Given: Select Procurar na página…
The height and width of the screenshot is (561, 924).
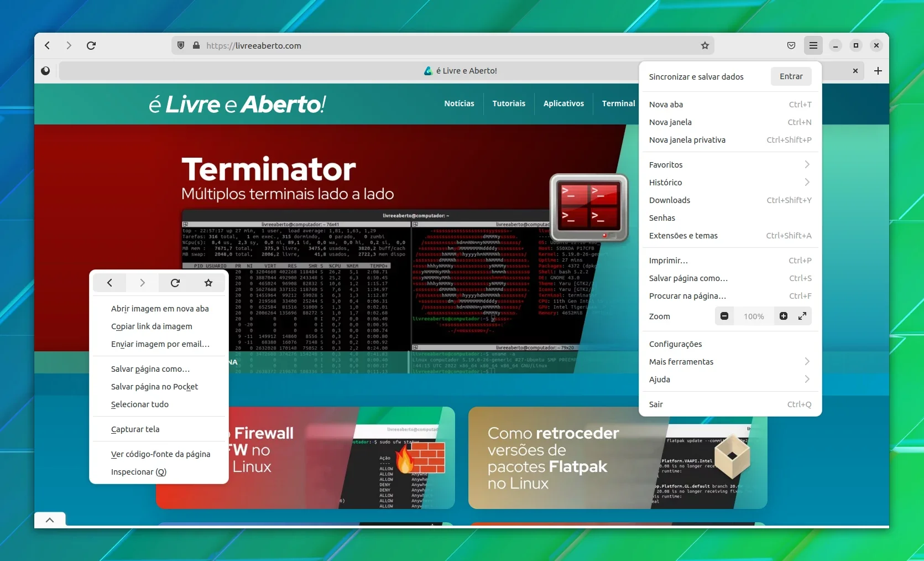Looking at the screenshot, I should click(730, 295).
